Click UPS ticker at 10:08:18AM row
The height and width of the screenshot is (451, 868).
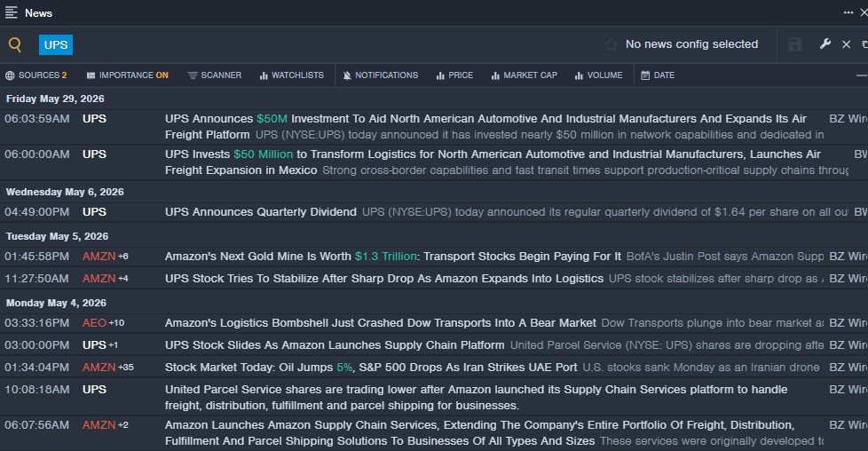pyautogui.click(x=94, y=389)
